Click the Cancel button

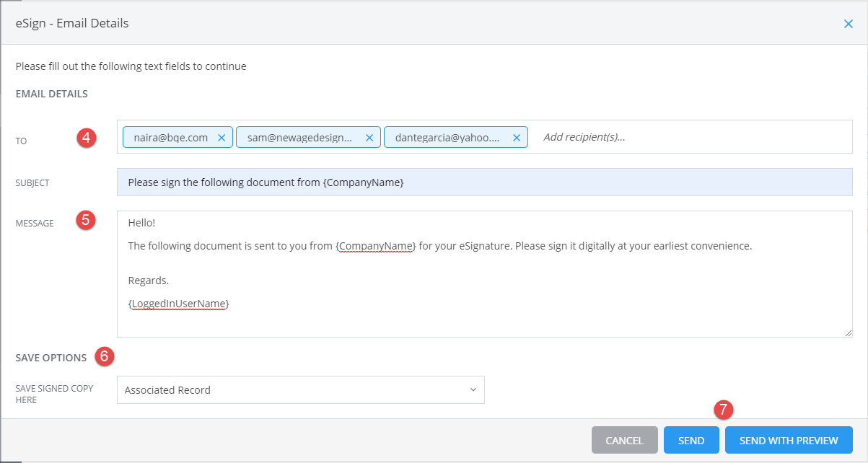[625, 441]
